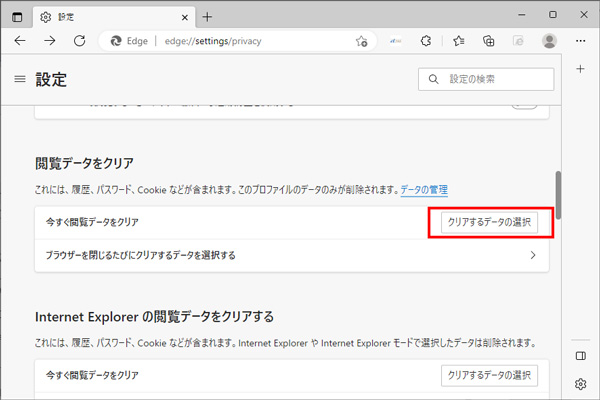Image resolution: width=600 pixels, height=400 pixels.
Task: Maximize the Edge window
Action: pyautogui.click(x=553, y=15)
